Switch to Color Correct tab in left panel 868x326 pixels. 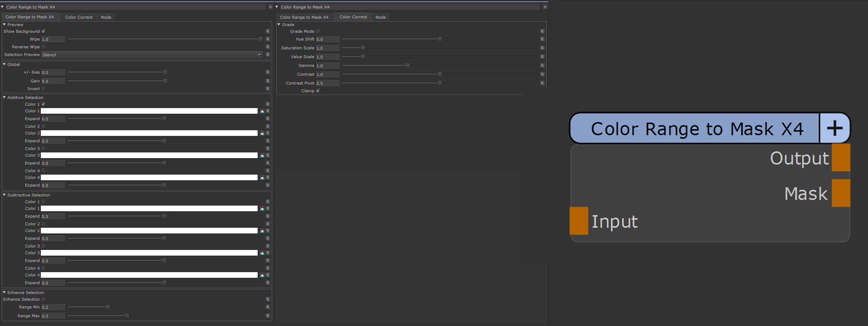point(78,17)
